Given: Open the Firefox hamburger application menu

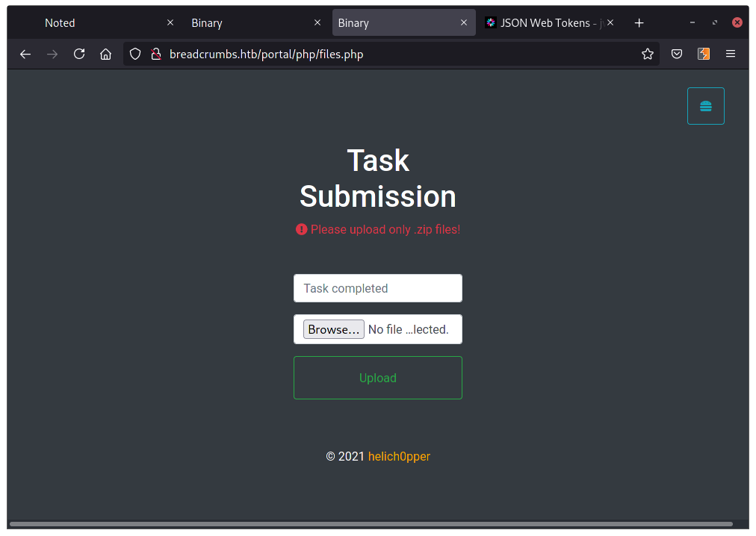Looking at the screenshot, I should pos(731,54).
